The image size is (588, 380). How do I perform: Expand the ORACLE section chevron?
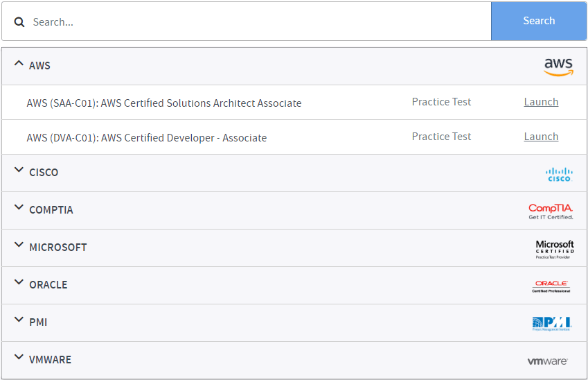[x=19, y=283]
